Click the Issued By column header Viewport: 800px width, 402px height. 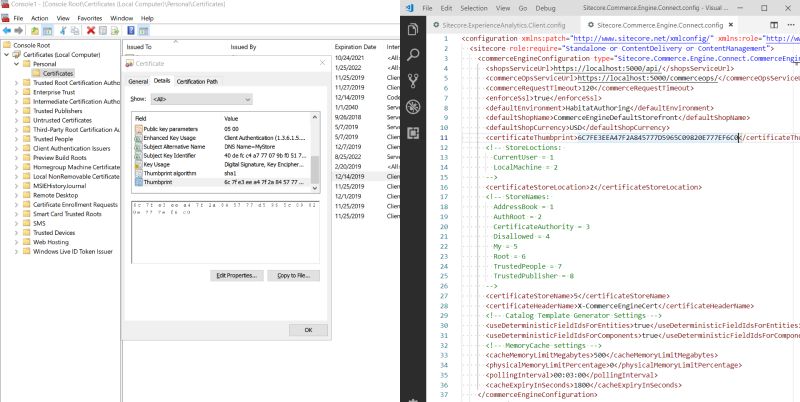pyautogui.click(x=243, y=47)
